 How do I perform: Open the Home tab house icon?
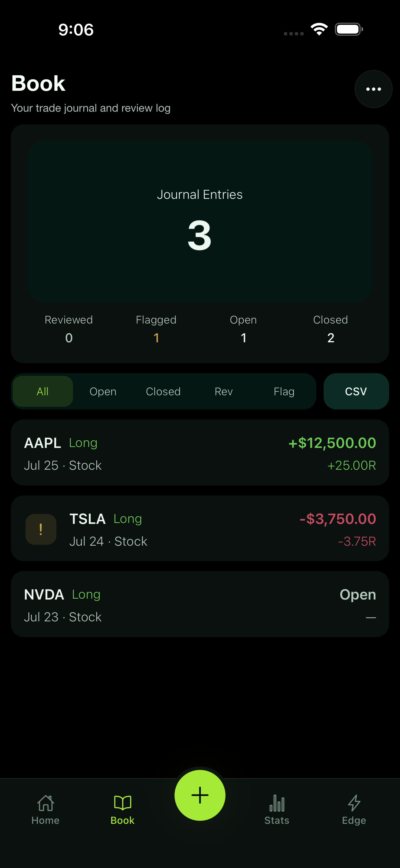(45, 803)
